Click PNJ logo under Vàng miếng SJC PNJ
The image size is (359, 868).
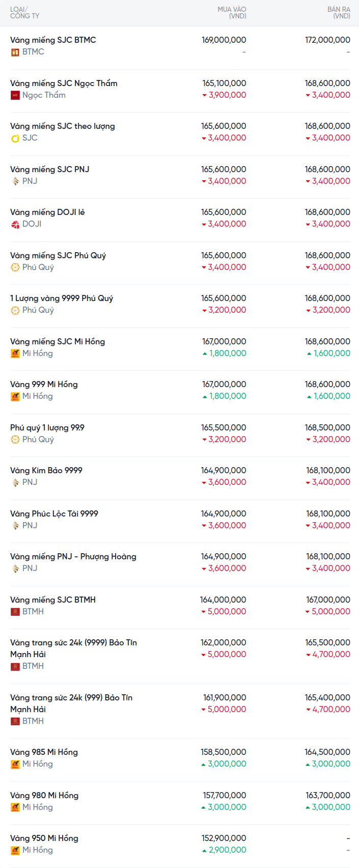pos(15,181)
